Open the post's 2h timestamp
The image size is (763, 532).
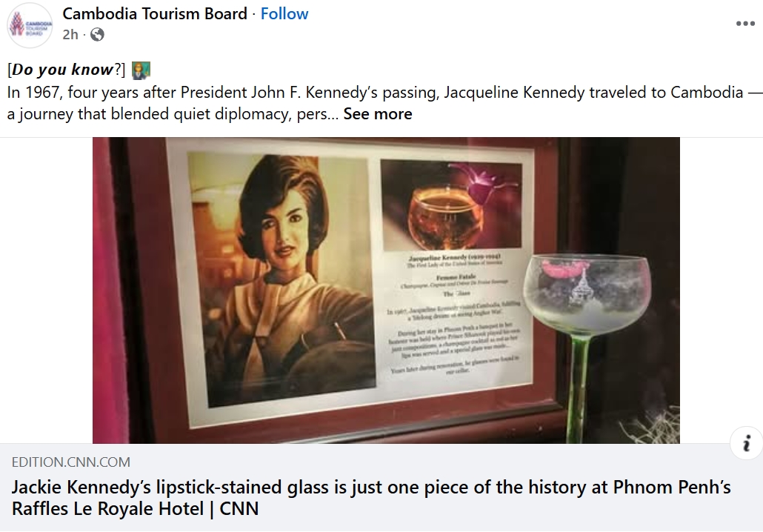(70, 34)
